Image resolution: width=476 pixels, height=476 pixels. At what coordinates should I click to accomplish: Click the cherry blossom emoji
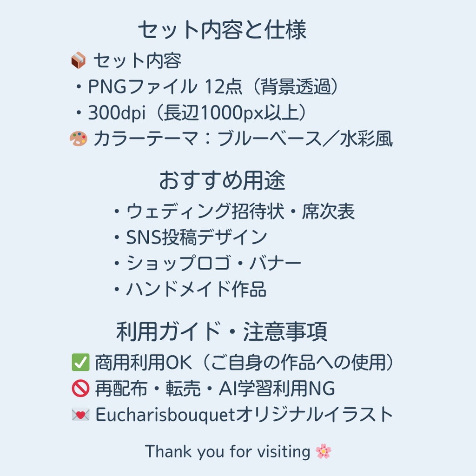[x=323, y=451]
